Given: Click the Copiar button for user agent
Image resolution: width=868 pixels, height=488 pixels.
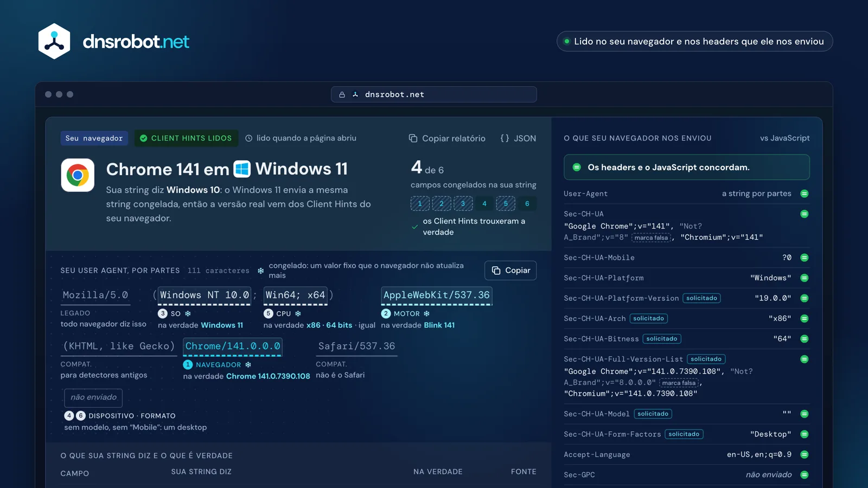Looking at the screenshot, I should 510,270.
